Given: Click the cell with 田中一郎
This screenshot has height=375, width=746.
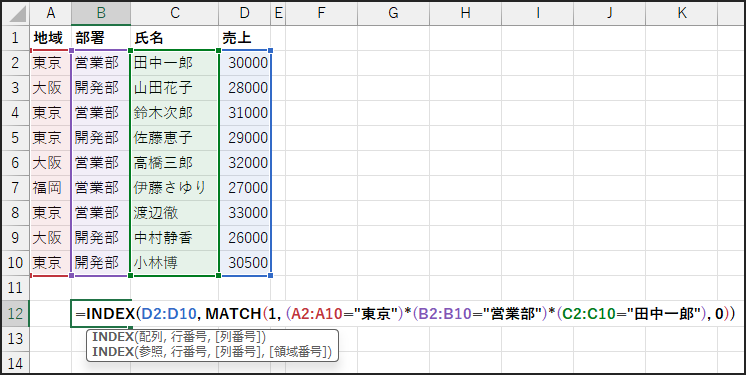Looking at the screenshot, I should tap(175, 63).
